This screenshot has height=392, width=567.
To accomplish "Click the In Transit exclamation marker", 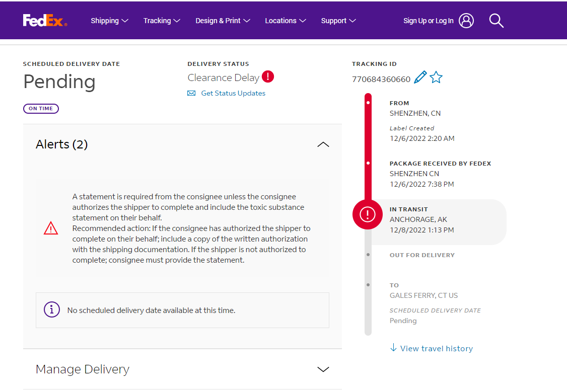I will 368,214.
